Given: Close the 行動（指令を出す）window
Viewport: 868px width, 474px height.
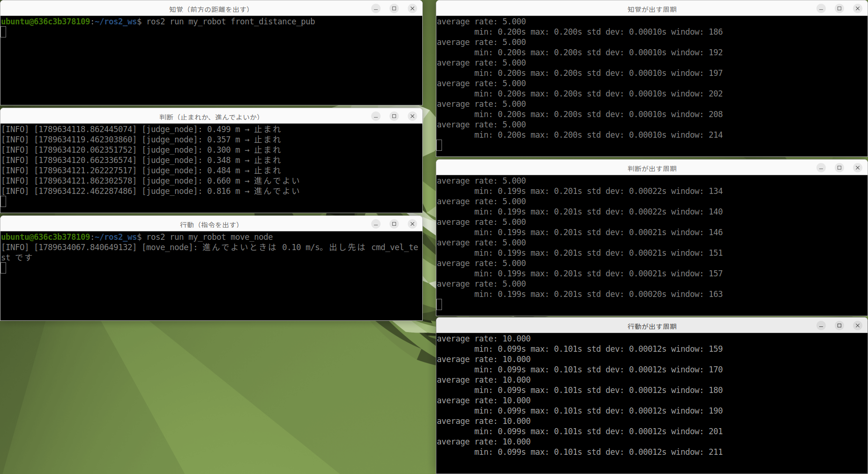Looking at the screenshot, I should pos(412,224).
